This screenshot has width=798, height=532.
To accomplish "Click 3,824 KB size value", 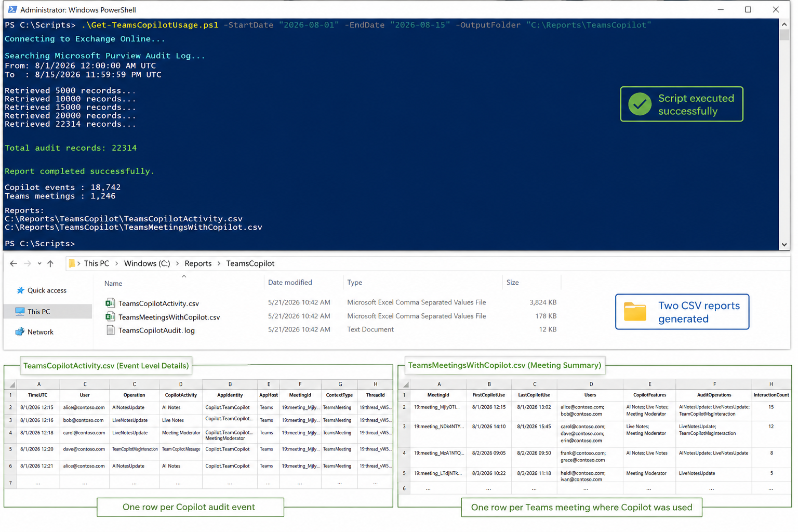I will 543,302.
